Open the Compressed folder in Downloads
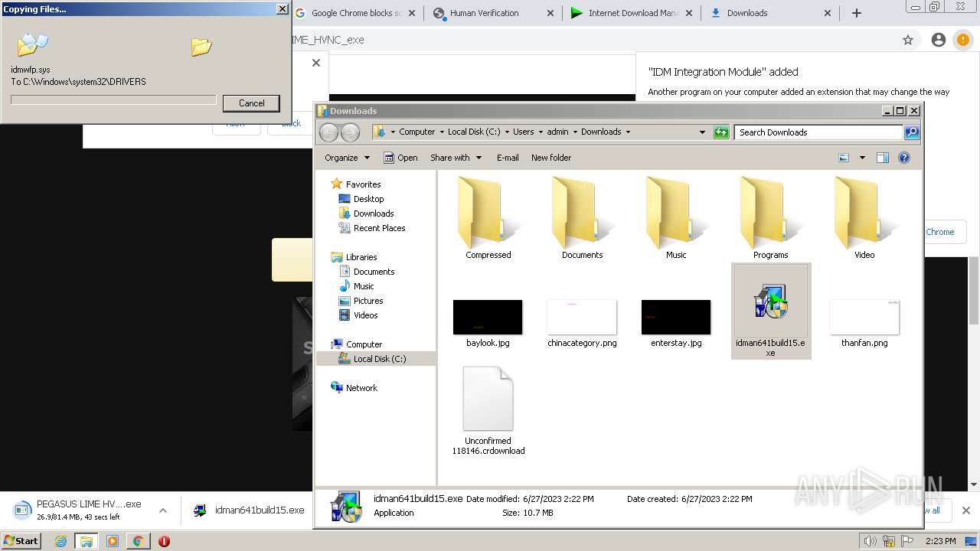 pyautogui.click(x=488, y=218)
